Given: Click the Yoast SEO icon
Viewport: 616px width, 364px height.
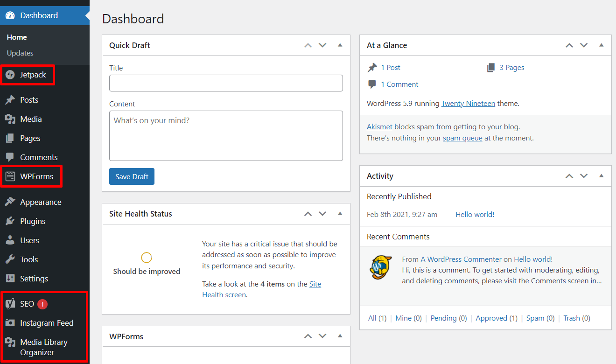Looking at the screenshot, I should pos(10,304).
